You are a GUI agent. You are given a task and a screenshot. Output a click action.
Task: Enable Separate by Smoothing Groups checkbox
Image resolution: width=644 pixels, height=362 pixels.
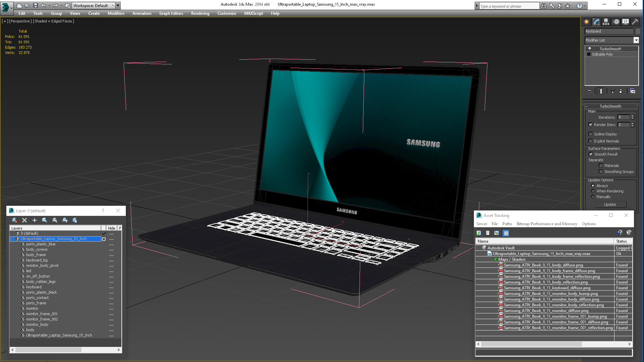coord(601,172)
